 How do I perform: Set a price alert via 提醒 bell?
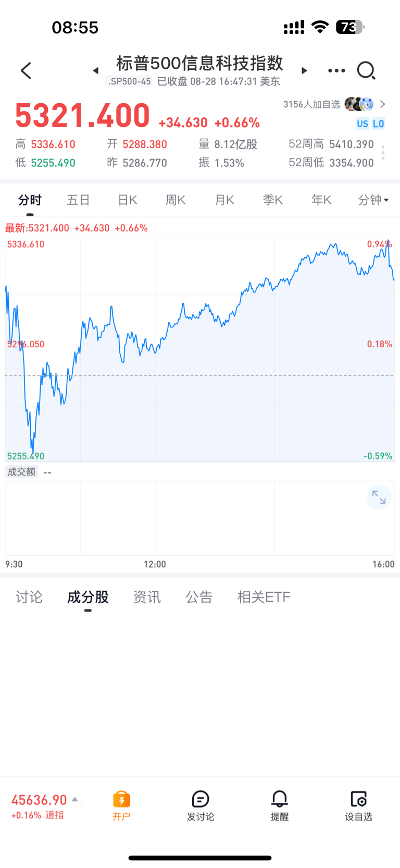[280, 805]
